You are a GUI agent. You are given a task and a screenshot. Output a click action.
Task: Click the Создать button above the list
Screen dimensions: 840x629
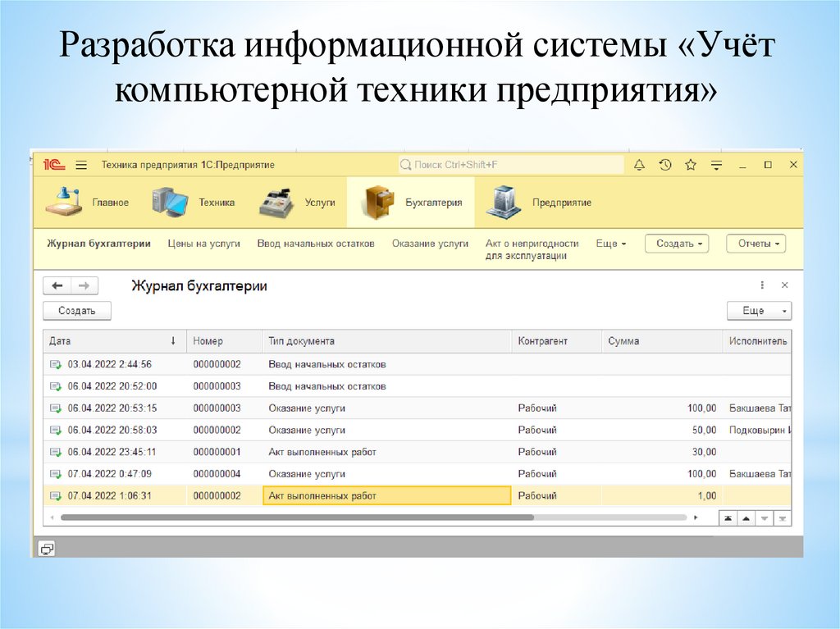point(76,311)
